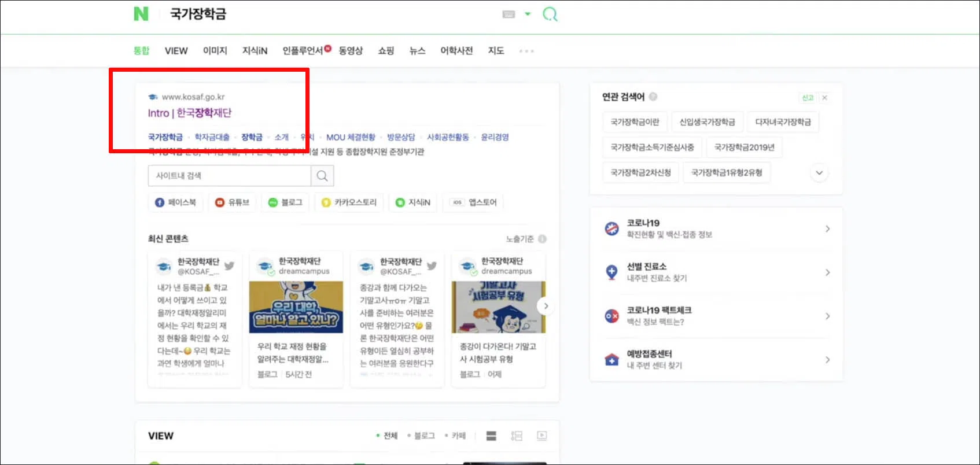Open the 뉴스 tab
Image resolution: width=980 pixels, height=465 pixels.
coord(417,51)
